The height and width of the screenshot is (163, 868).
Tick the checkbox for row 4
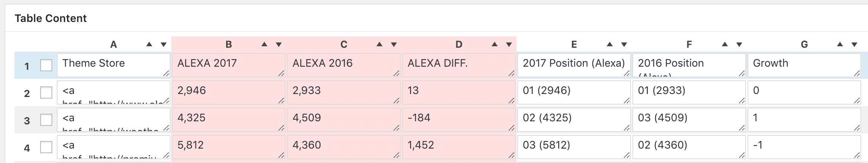(x=46, y=147)
